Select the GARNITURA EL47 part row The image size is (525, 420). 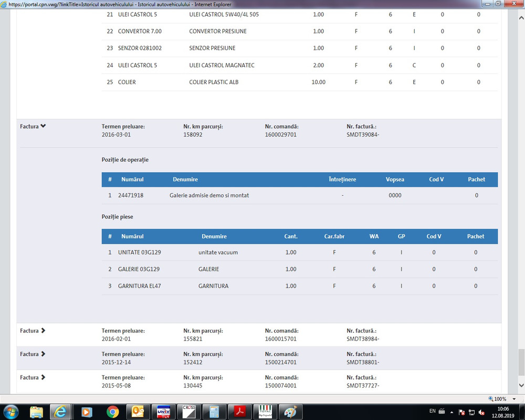(x=300, y=286)
